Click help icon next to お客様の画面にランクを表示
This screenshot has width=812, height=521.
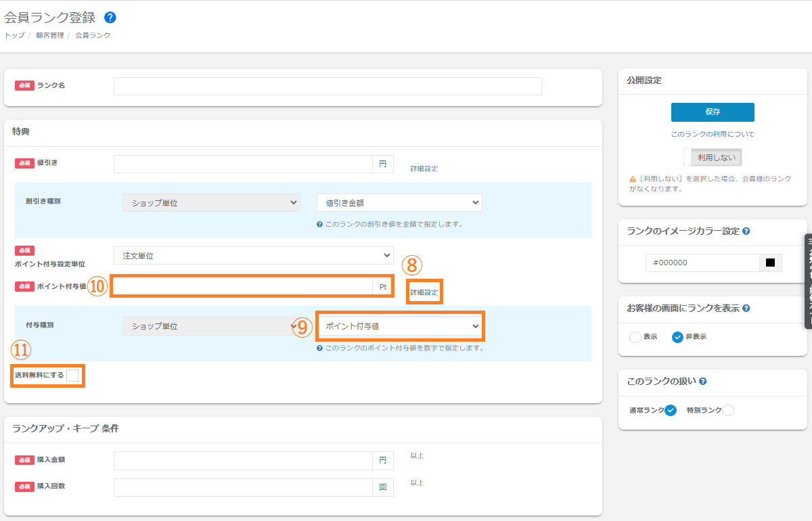[746, 309]
